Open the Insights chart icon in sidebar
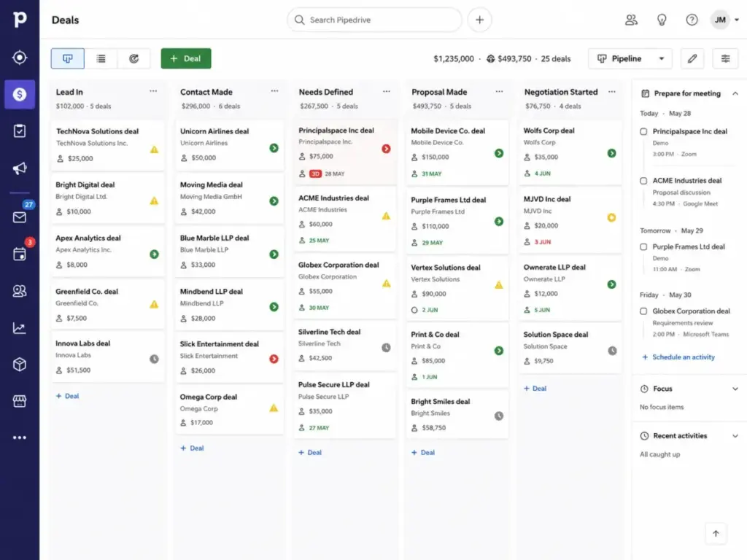This screenshot has height=560, width=747. tap(20, 328)
